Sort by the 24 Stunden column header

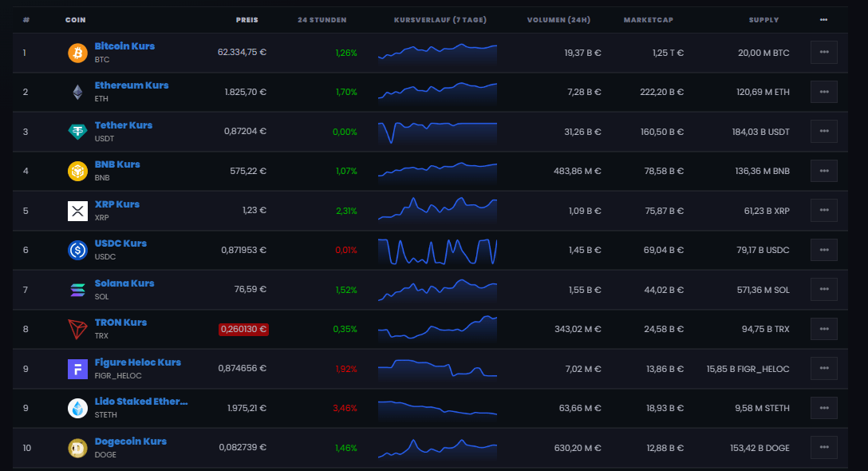click(322, 20)
